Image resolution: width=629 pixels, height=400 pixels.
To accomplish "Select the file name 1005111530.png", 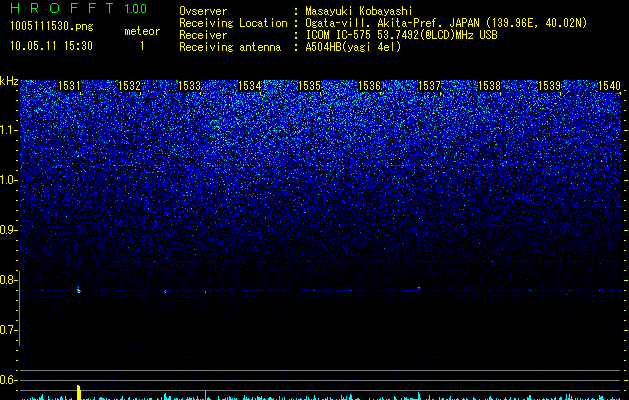I will click(51, 27).
